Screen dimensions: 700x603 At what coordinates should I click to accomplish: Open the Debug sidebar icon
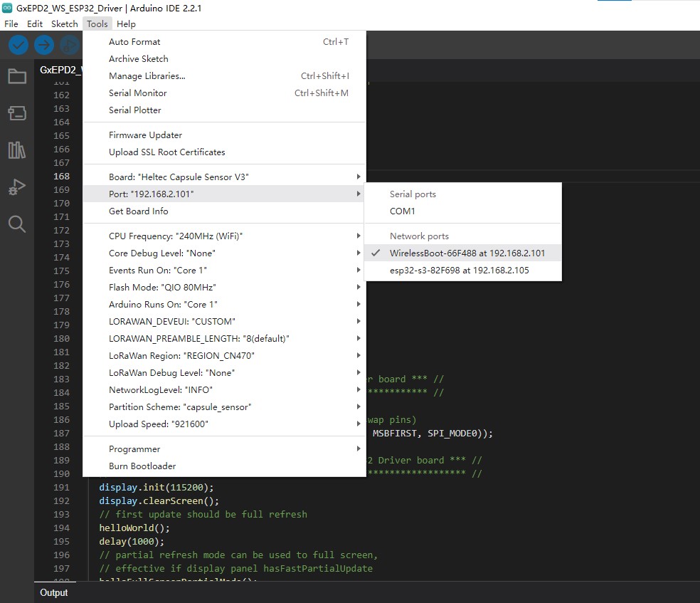coord(17,187)
